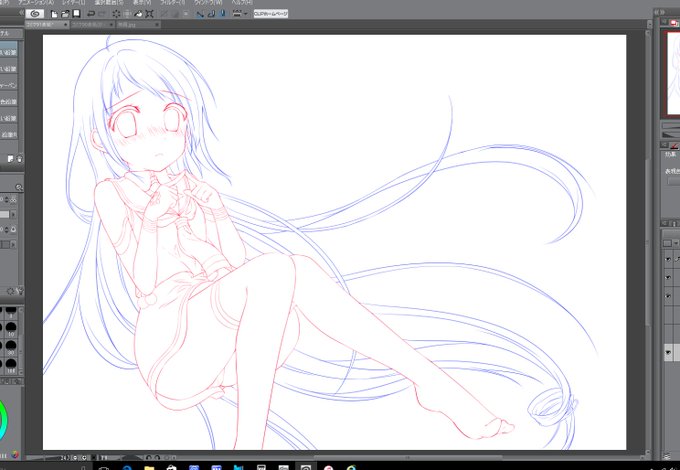Click the zoom slider in the status bar
The height and width of the screenshot is (470, 680).
tap(43, 457)
